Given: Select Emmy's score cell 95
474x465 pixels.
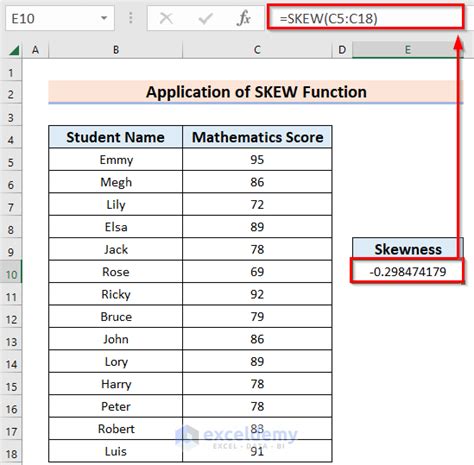Looking at the screenshot, I should (x=257, y=160).
